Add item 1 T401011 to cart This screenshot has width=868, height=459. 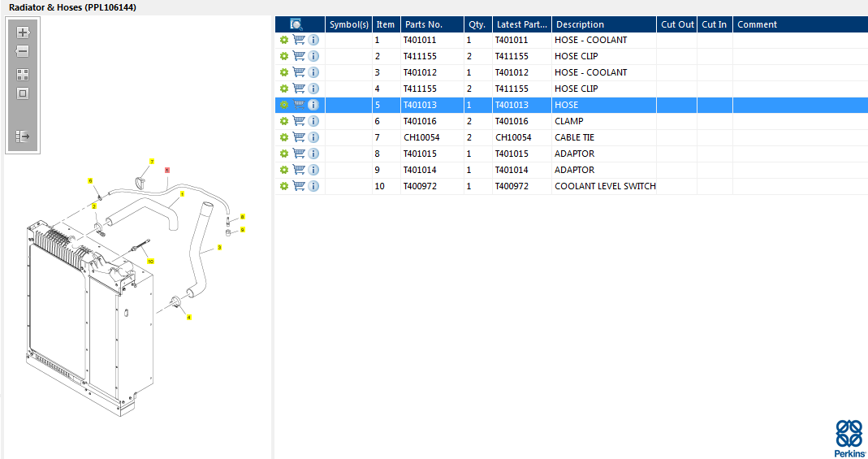[x=299, y=40]
